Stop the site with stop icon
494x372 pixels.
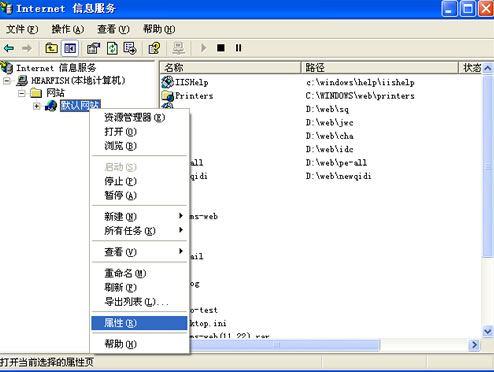pyautogui.click(x=221, y=48)
